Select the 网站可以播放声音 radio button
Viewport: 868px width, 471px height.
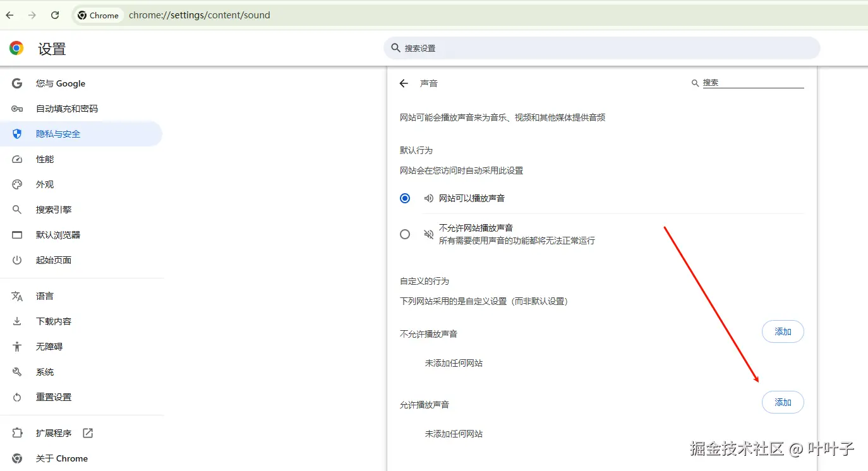pos(405,198)
